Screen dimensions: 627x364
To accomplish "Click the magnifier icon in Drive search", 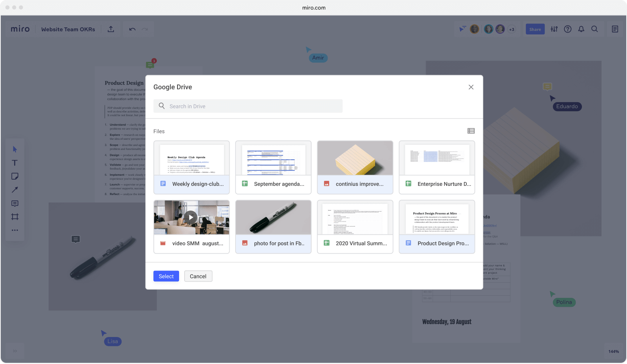I will 161,106.
